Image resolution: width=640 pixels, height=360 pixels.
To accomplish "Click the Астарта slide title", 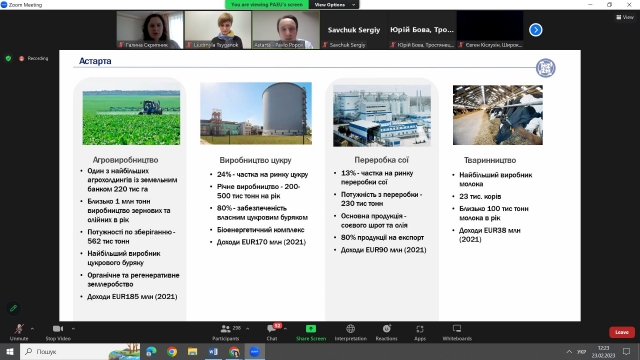I will coord(95,61).
